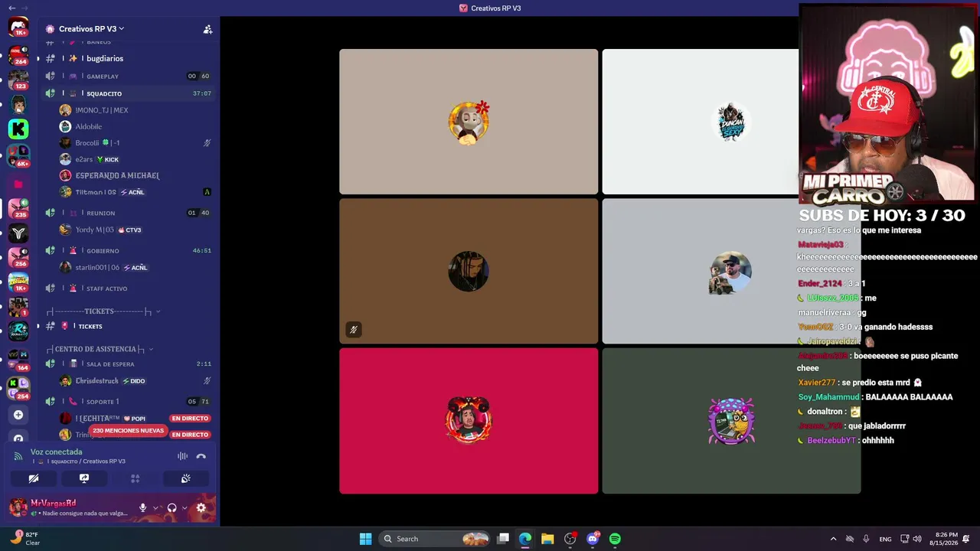The image size is (980, 551).
Task: Join the STAFF ACTIVO voice channel
Action: pos(129,289)
